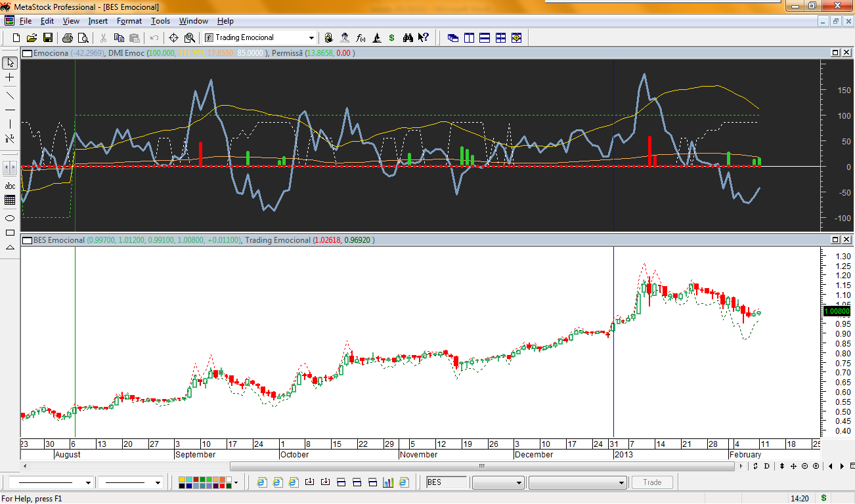
Task: Select the support/resistance S-L tool
Action: [10, 138]
